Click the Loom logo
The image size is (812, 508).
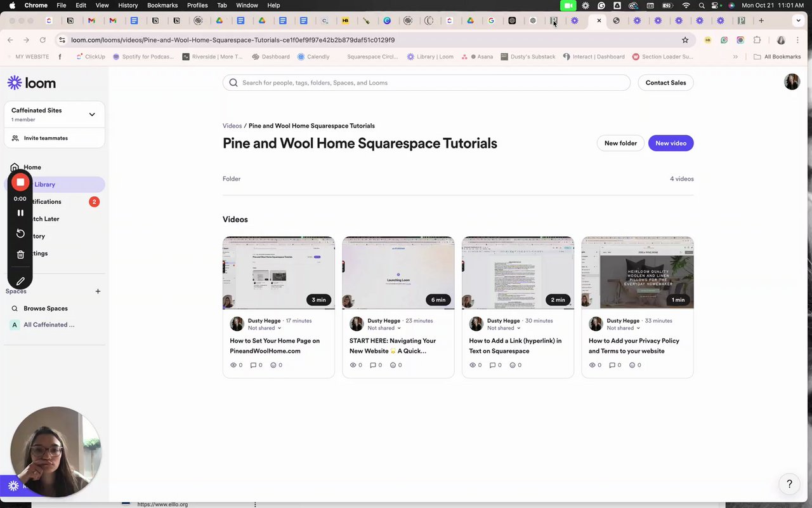(32, 83)
